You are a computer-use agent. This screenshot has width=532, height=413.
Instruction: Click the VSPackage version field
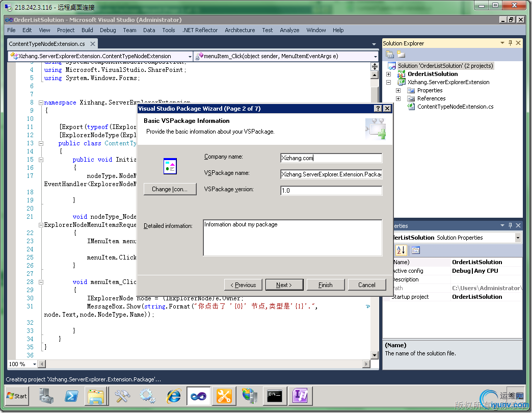(331, 190)
